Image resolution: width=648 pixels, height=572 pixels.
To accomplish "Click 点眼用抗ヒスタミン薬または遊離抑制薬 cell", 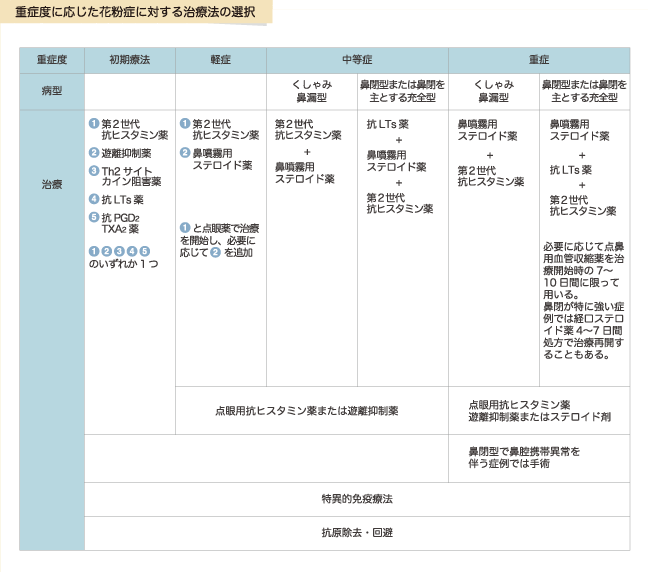I will tap(307, 410).
